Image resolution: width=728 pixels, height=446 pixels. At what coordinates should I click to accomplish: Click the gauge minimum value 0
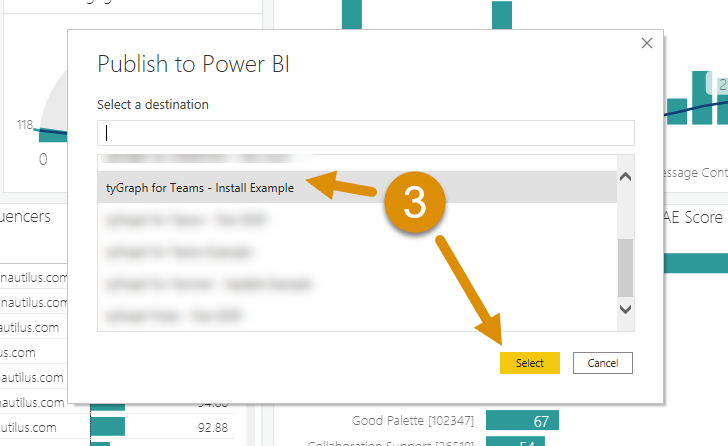43,160
